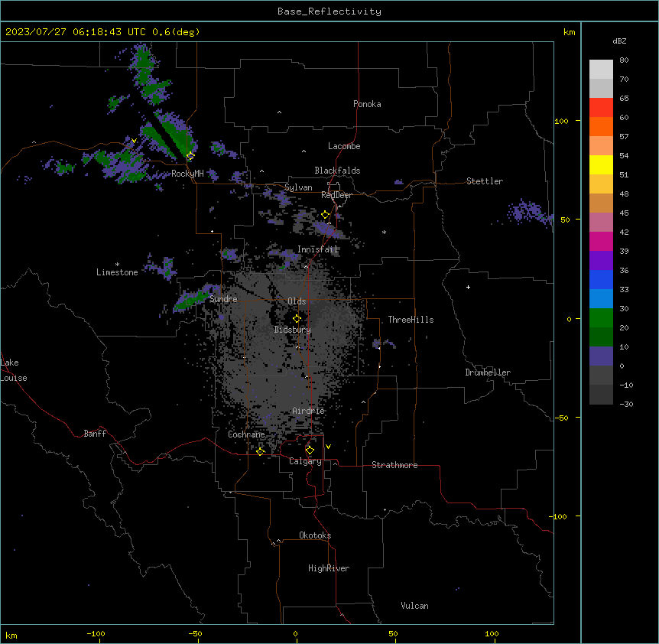Click the Stettler label
Viewport: 659px width, 644px height.
coord(485,181)
